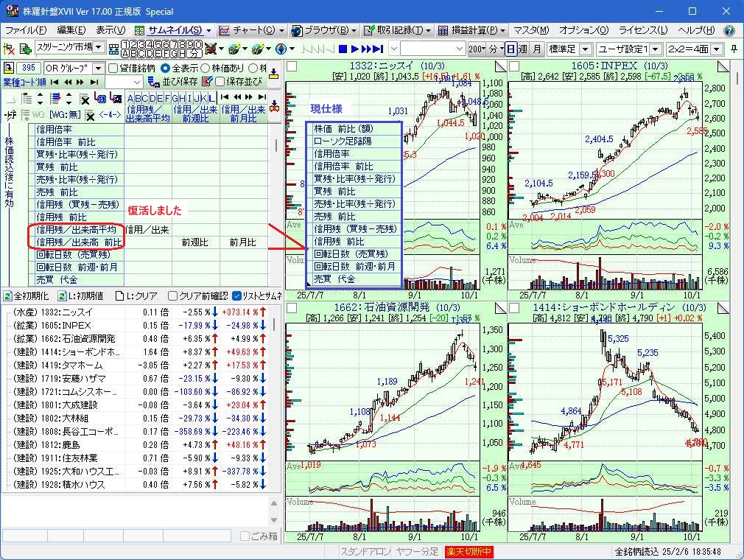
Task: Click the 全初期化 reset-all icon
Action: click(8, 295)
